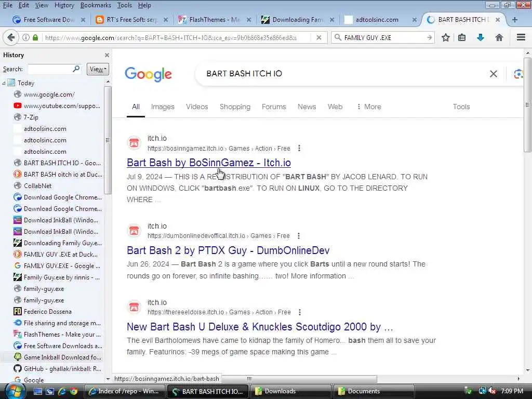Close the FlashThemes tab
This screenshot has height=399, width=532.
[x=249, y=20]
